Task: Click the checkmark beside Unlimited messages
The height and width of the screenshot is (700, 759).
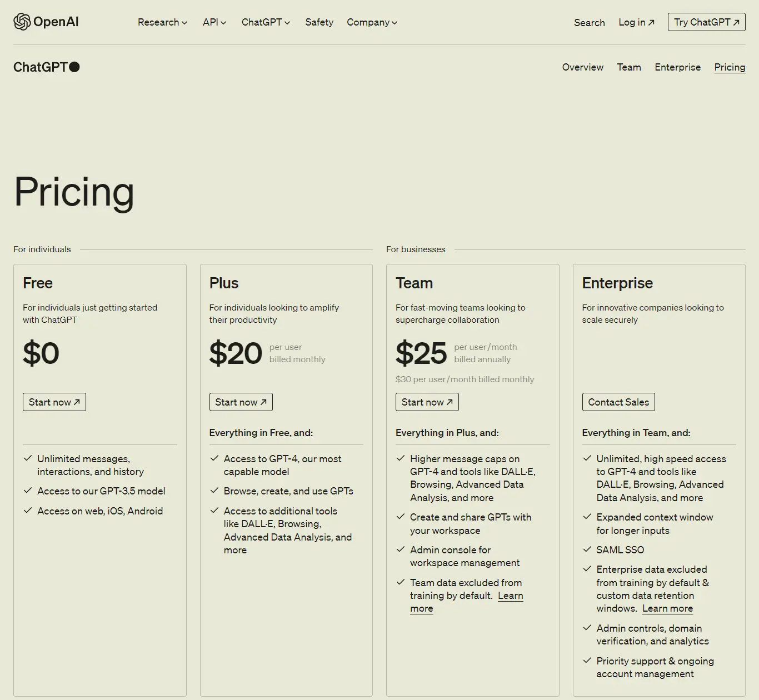Action: 28,458
